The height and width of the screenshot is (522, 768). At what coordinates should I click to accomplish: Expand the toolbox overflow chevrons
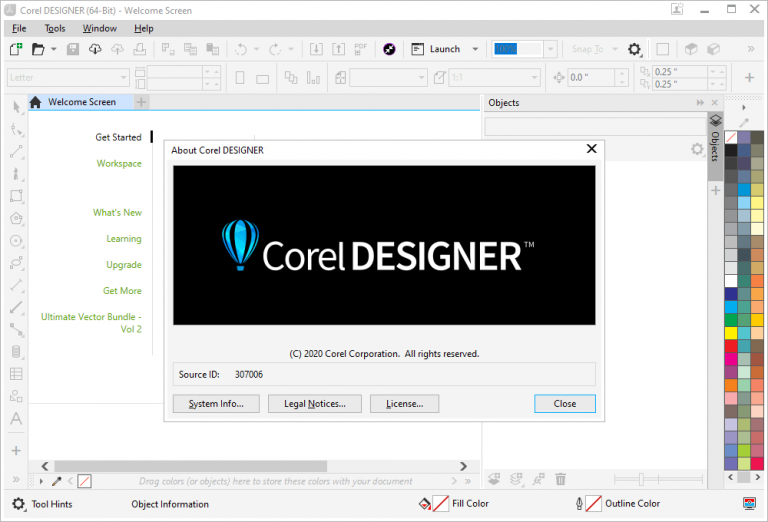tap(16, 479)
